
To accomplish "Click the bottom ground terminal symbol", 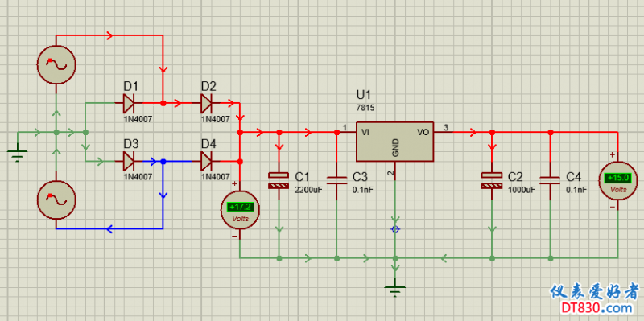I will 395,290.
